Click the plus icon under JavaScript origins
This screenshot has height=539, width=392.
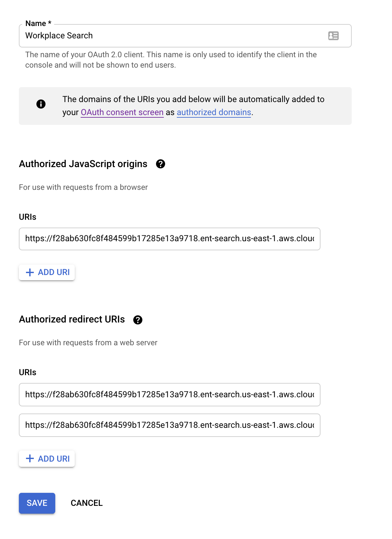click(30, 272)
